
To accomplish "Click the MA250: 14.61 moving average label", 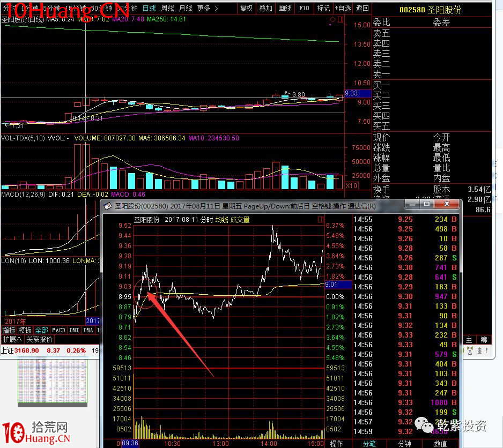I will 166,19.
